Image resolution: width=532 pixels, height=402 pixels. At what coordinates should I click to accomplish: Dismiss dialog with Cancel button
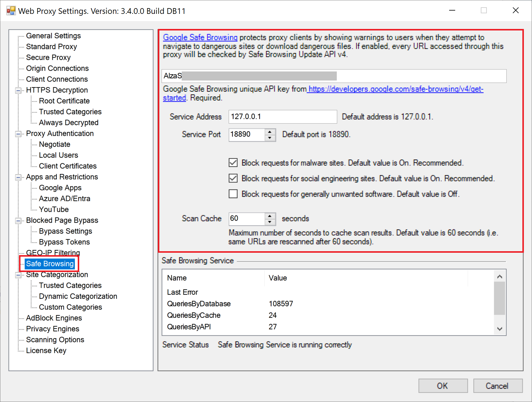498,386
